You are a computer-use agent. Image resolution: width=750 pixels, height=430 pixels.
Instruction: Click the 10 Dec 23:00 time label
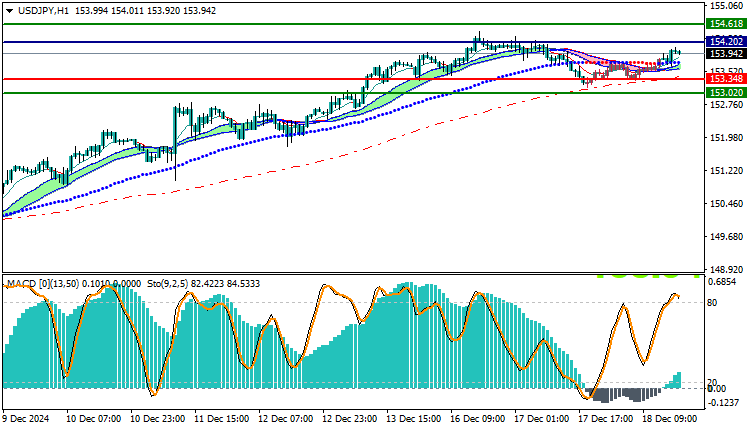[157, 419]
